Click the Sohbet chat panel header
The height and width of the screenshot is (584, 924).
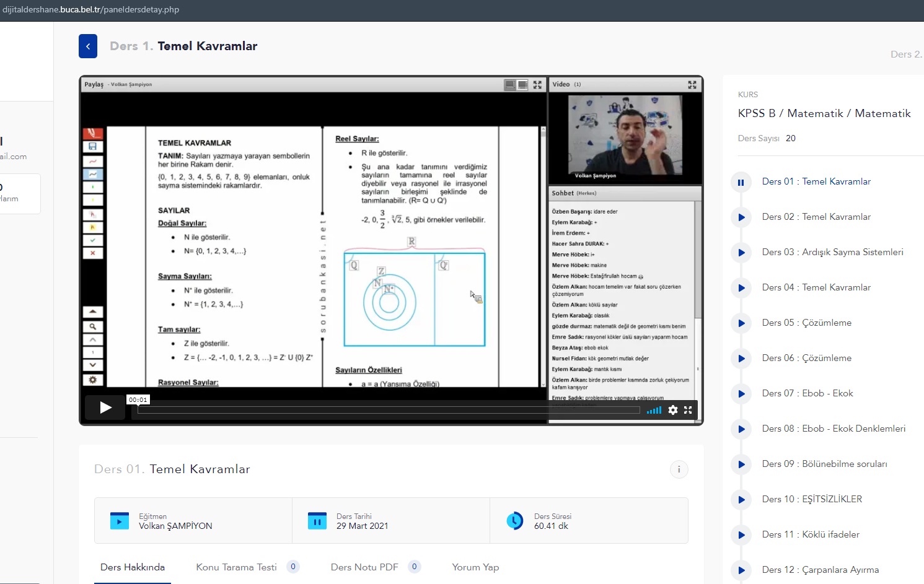(x=625, y=193)
